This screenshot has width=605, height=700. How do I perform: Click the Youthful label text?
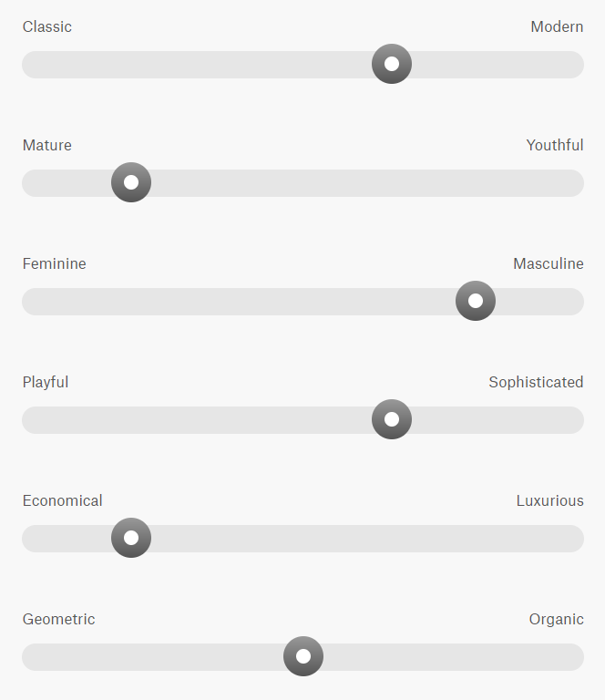point(555,145)
